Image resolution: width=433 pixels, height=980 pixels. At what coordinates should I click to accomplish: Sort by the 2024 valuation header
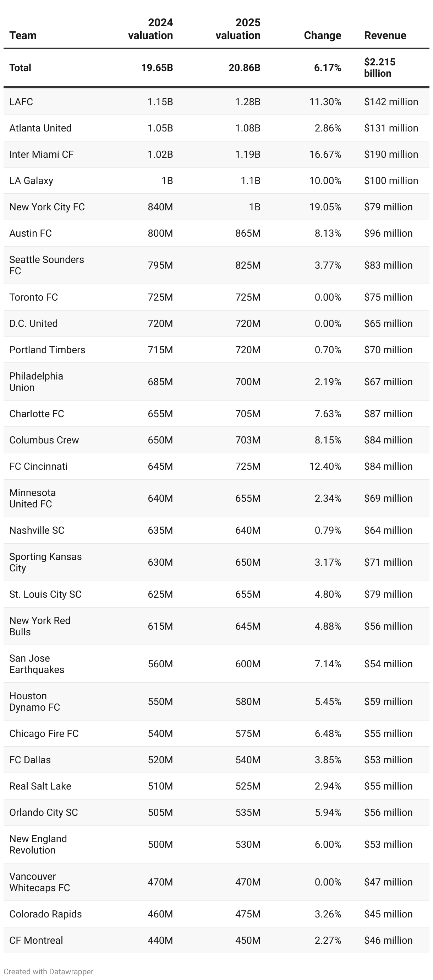[x=150, y=29]
